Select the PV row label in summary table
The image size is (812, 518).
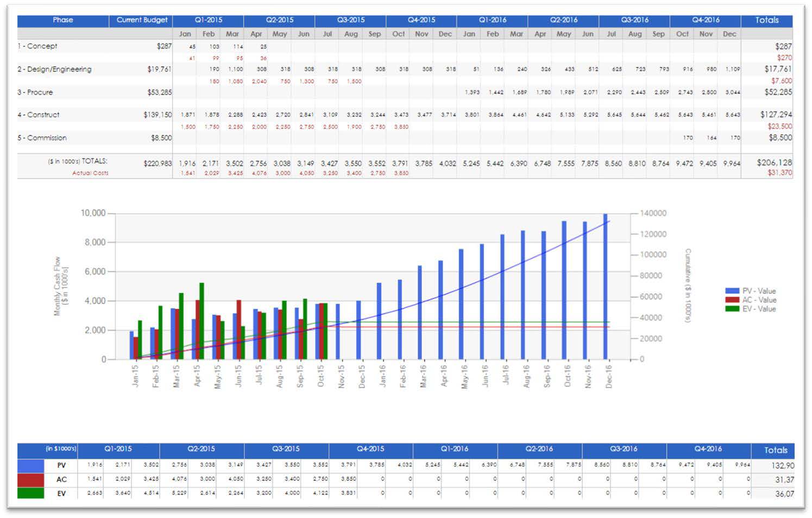[x=61, y=465]
